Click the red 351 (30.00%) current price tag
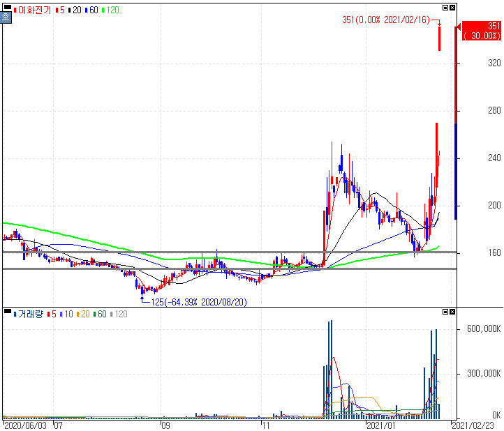Viewport: 504px width, 431px height. 481,31
